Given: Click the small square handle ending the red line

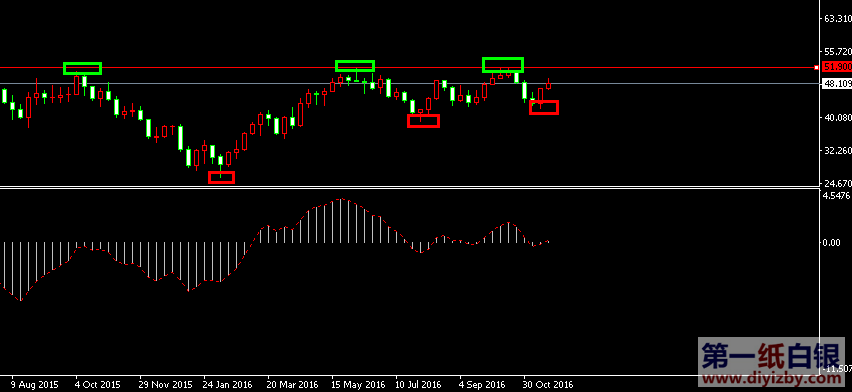Looking at the screenshot, I should 817,67.
